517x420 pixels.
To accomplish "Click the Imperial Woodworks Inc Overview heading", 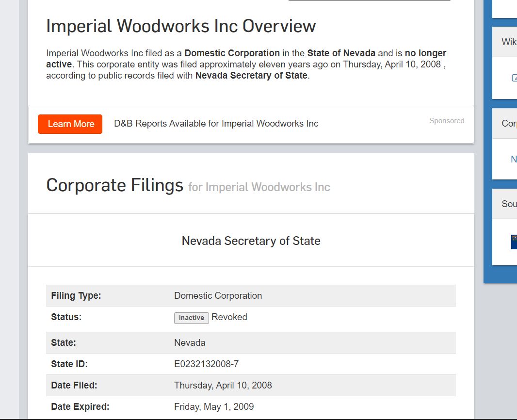I will 181,26.
